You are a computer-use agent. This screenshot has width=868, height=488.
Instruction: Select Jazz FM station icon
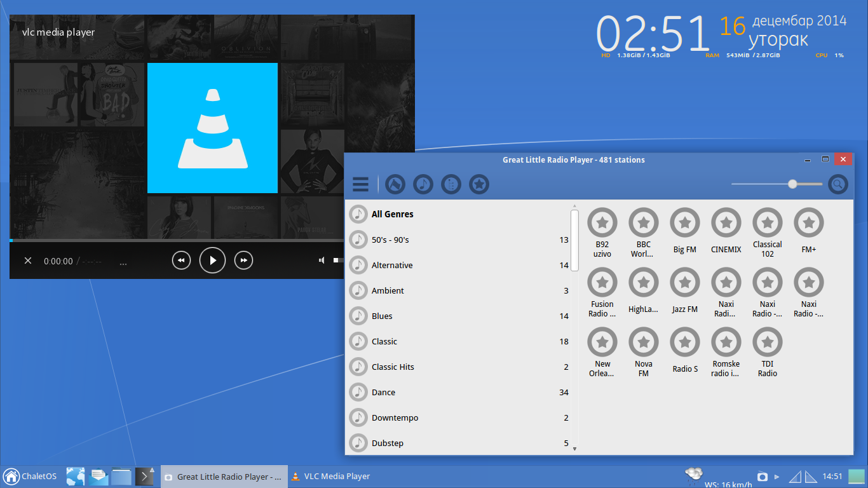[685, 282]
